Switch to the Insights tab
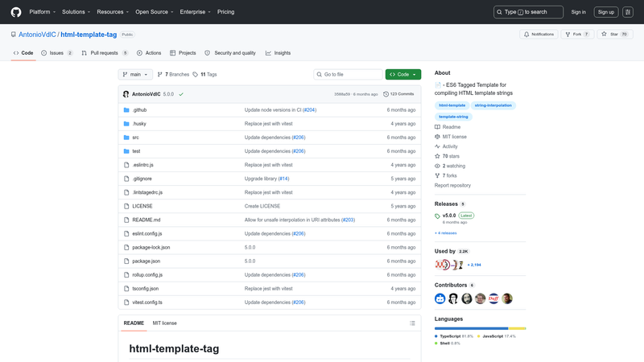This screenshot has height=362, width=644. point(278,53)
